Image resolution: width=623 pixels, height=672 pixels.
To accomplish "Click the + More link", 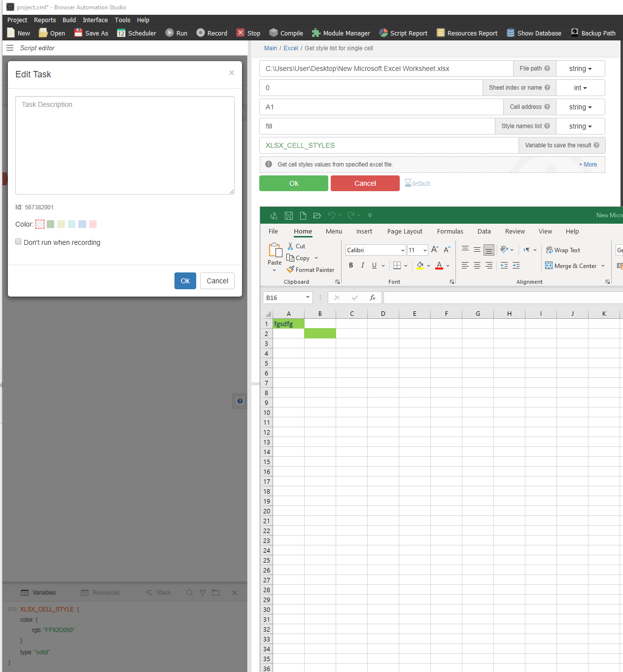I will [x=588, y=165].
